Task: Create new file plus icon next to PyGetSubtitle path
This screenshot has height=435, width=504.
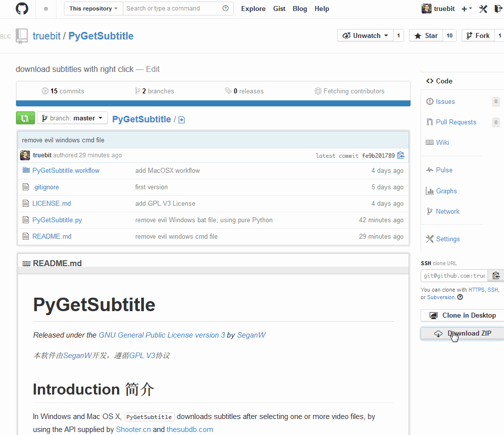Action: tap(182, 120)
